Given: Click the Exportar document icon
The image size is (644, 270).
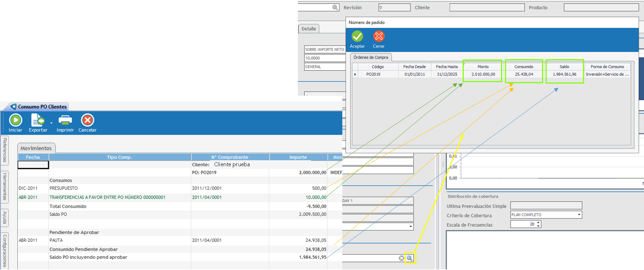Looking at the screenshot, I should click(37, 120).
